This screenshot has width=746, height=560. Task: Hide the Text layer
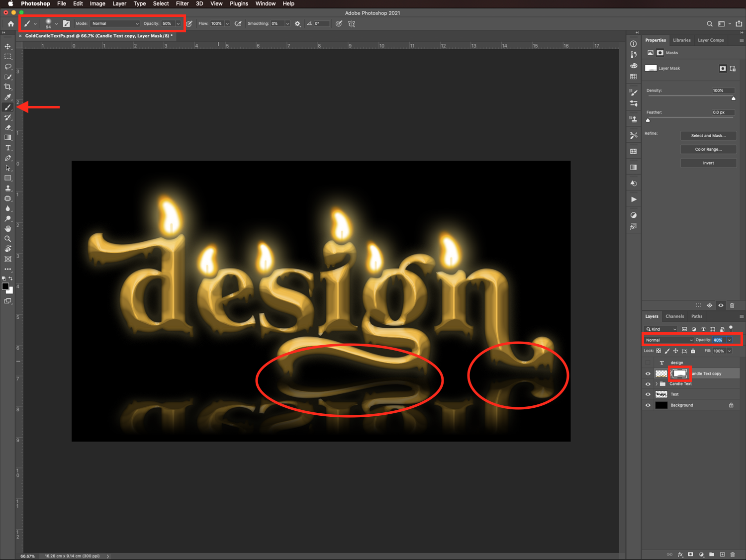pos(648,394)
